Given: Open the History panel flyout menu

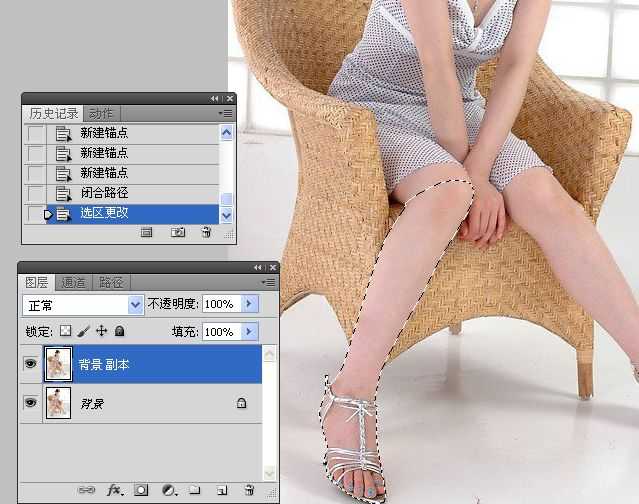Looking at the screenshot, I should pos(225,113).
